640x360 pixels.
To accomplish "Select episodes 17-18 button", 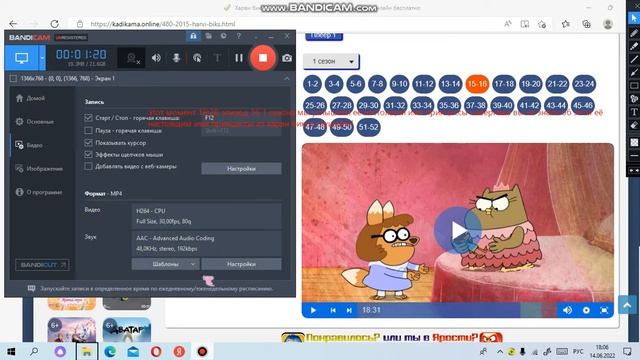I will (x=504, y=84).
